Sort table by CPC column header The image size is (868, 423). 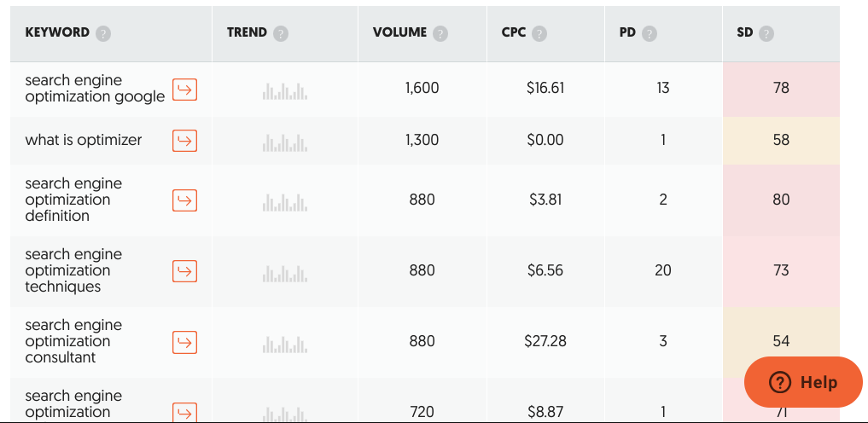click(x=514, y=32)
